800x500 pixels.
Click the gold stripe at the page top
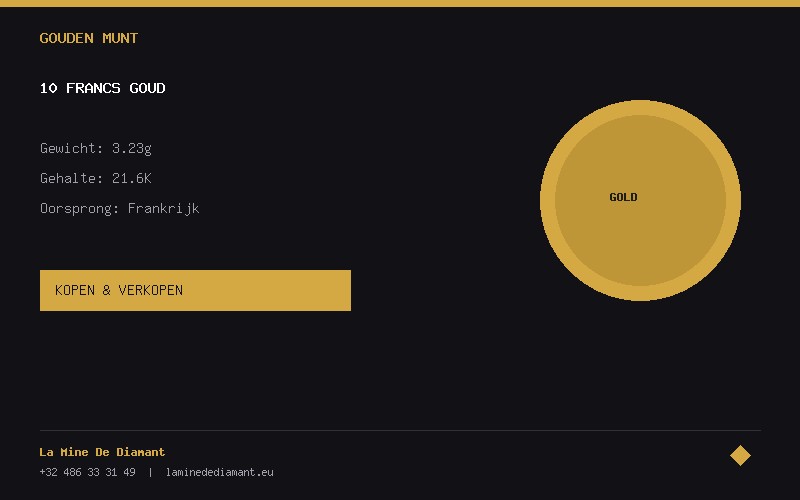coord(400,3)
